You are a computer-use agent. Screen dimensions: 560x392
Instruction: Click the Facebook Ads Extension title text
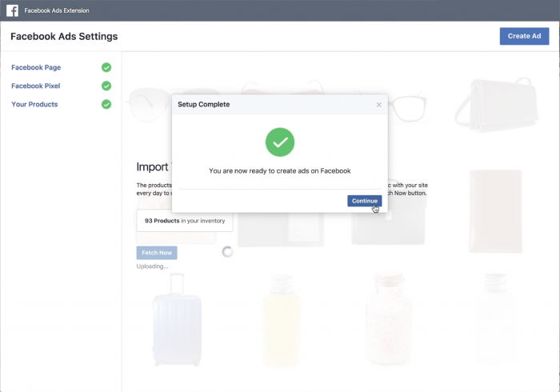(57, 10)
